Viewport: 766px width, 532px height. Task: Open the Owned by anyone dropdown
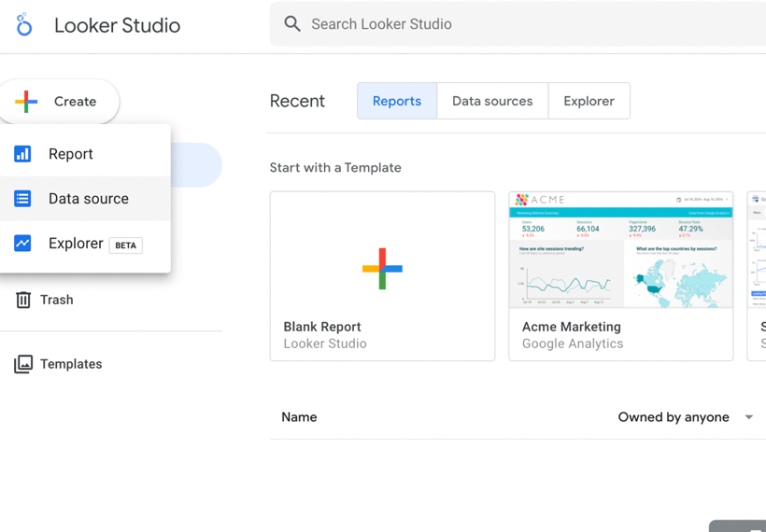[x=674, y=417]
